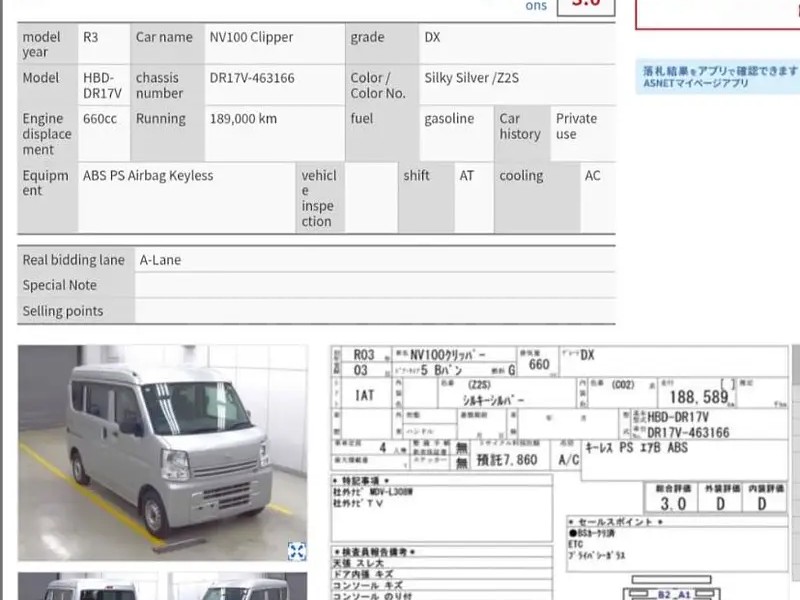Click the '188,589' mileage on the auction sheet
This screenshot has width=800, height=600.
click(698, 397)
